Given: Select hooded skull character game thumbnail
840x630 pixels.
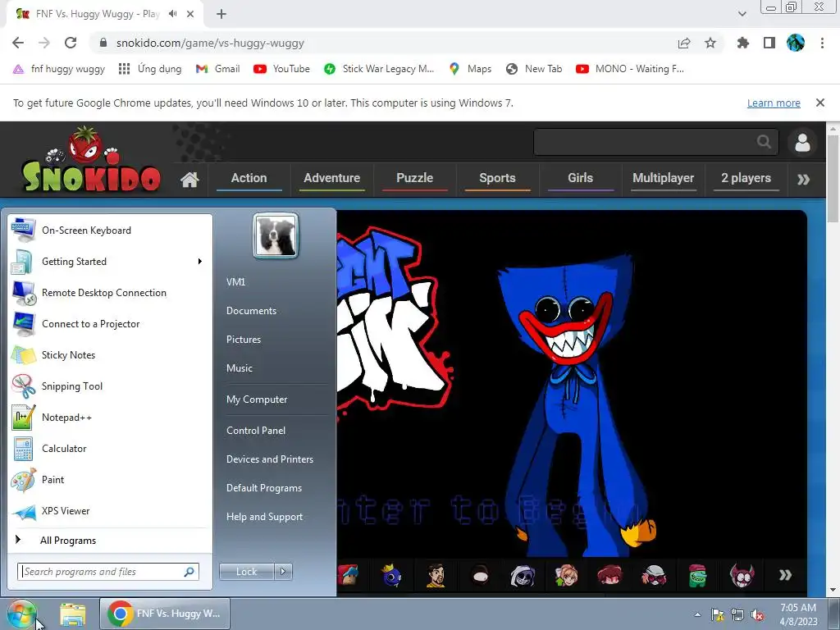Looking at the screenshot, I should point(523,575).
